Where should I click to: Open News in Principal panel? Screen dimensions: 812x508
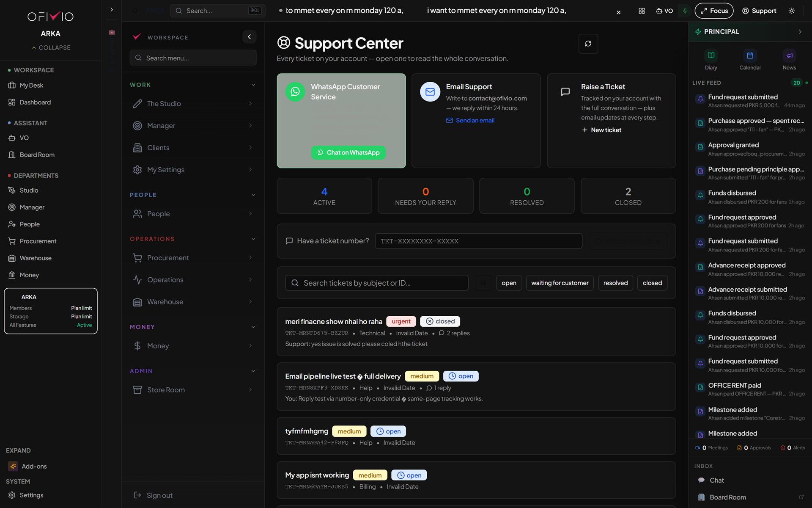coord(789,60)
